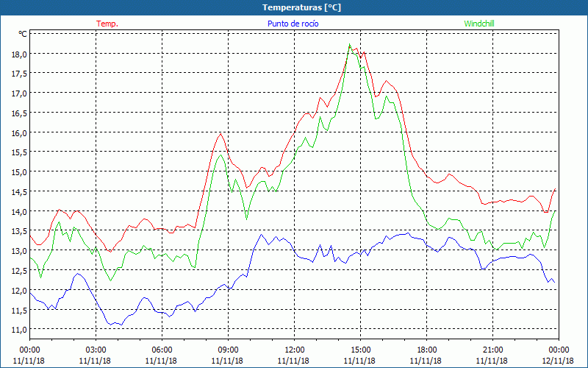Screen dimensions: 588x368
Task: Click the 14,0 y-axis value
Action: (20, 211)
